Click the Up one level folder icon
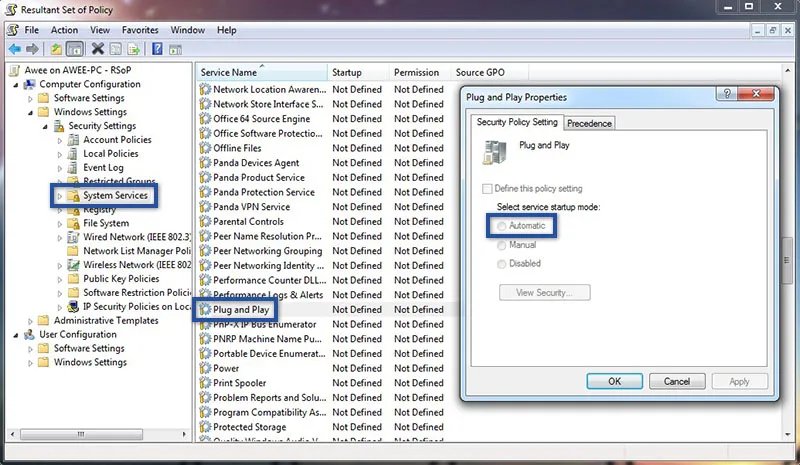Viewport: 800px width, 465px height. [x=56, y=49]
